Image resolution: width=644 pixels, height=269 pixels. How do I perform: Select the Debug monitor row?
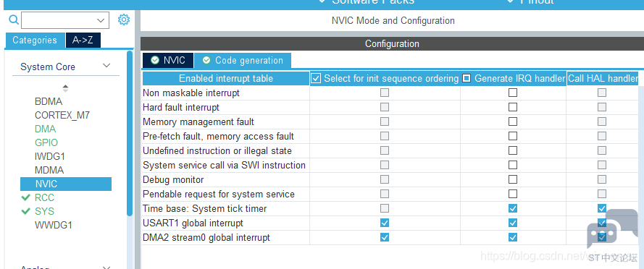[x=390, y=179]
